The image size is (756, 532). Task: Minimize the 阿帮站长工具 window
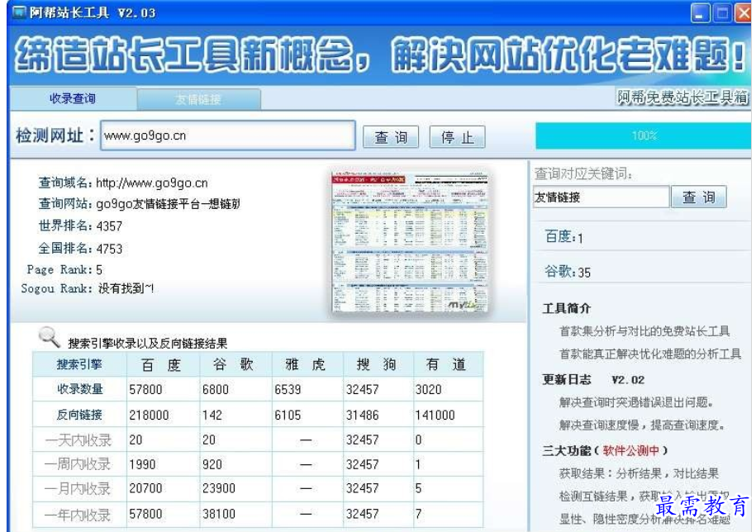pyautogui.click(x=700, y=13)
